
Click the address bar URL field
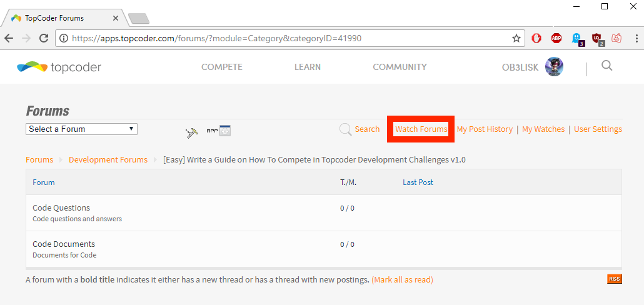(x=289, y=38)
